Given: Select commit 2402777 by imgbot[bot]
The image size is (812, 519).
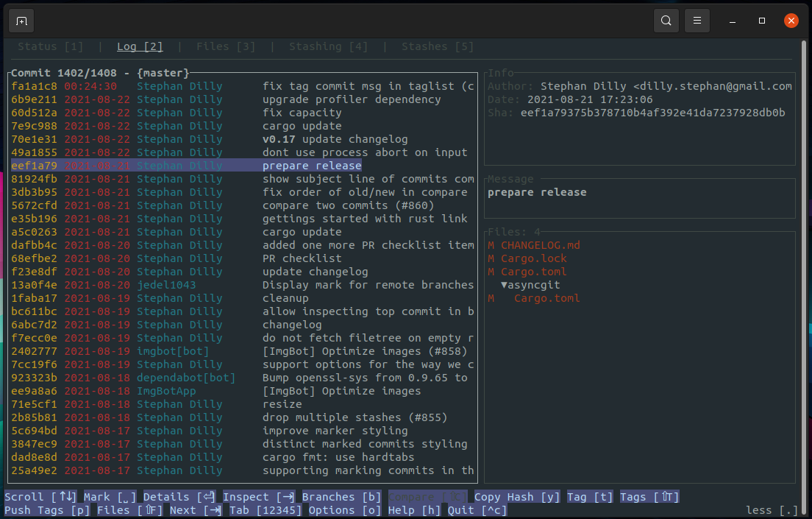Looking at the screenshot, I should click(x=243, y=352).
